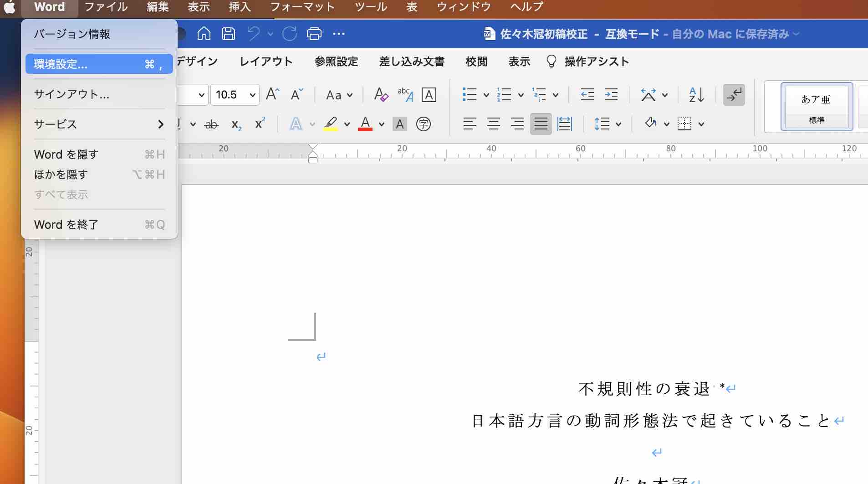This screenshot has height=484, width=868.
Task: Increase paragraph indent
Action: tap(611, 95)
